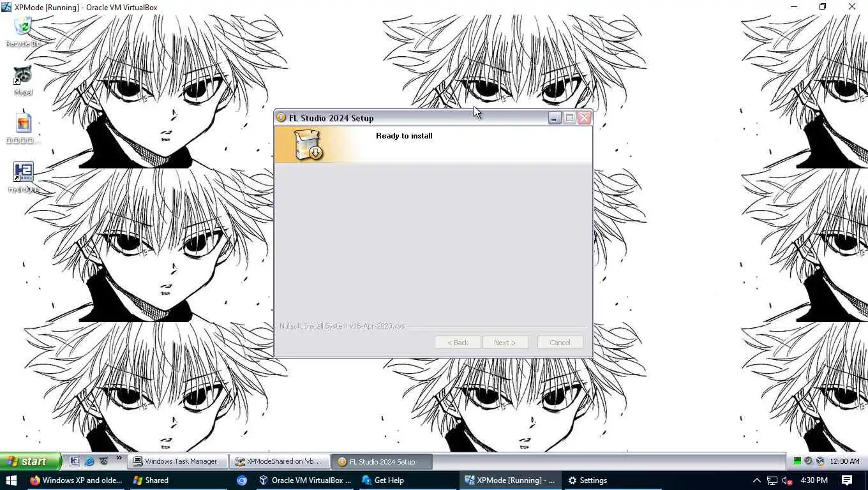Screen dimensions: 868x490
Task: Cancel the FL Studio setup
Action: click(560, 343)
